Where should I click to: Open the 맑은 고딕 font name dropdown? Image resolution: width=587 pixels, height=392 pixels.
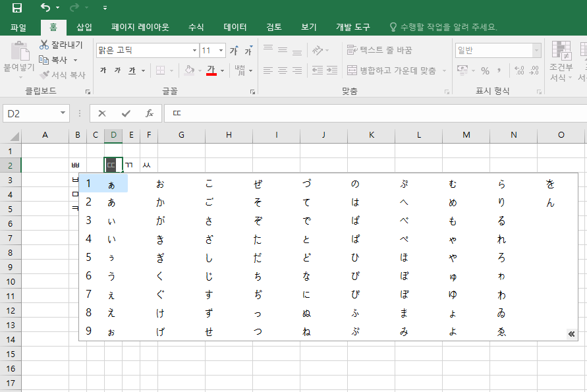click(x=194, y=51)
